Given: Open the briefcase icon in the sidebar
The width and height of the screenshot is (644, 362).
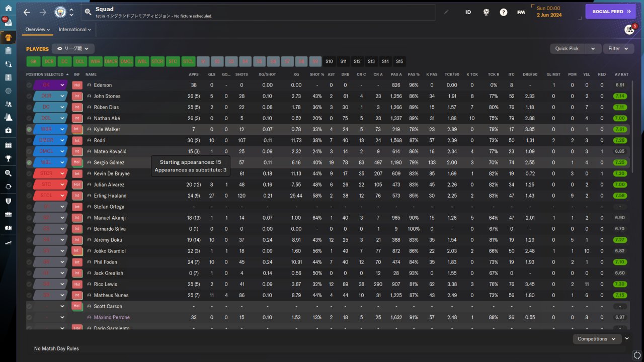Looking at the screenshot, I should tap(8, 214).
